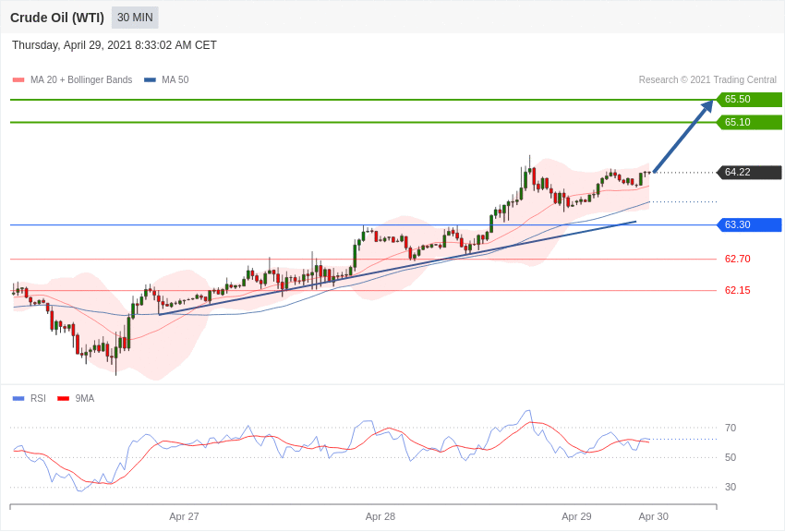Image resolution: width=785 pixels, height=532 pixels.
Task: Click the pink MA 20 legend swatch
Action: [18, 80]
